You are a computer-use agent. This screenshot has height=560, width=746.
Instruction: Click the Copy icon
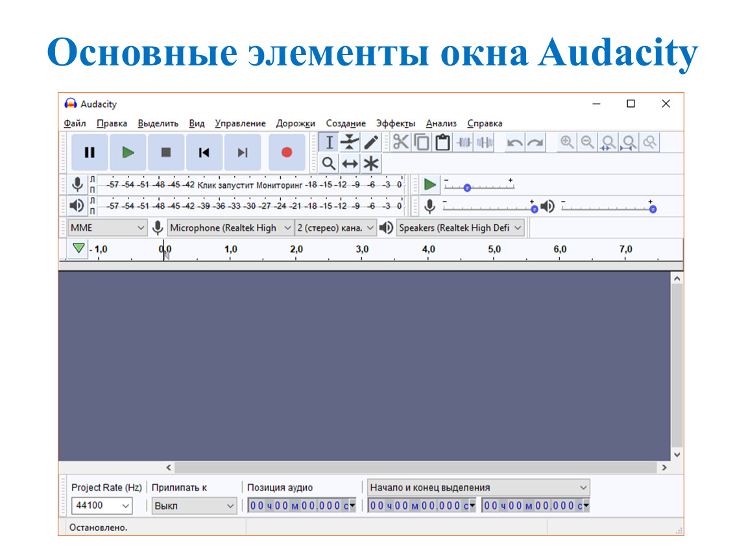point(422,142)
